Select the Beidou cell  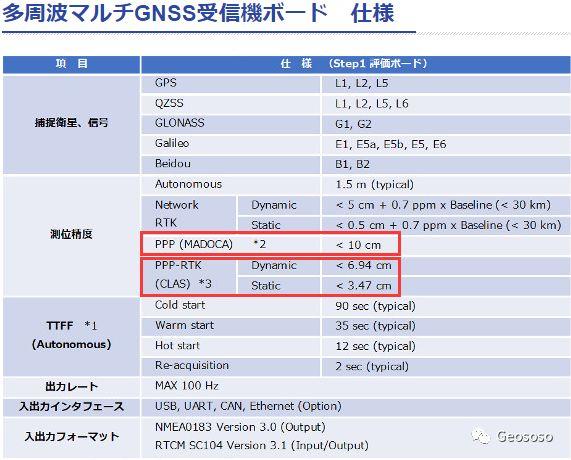point(231,164)
